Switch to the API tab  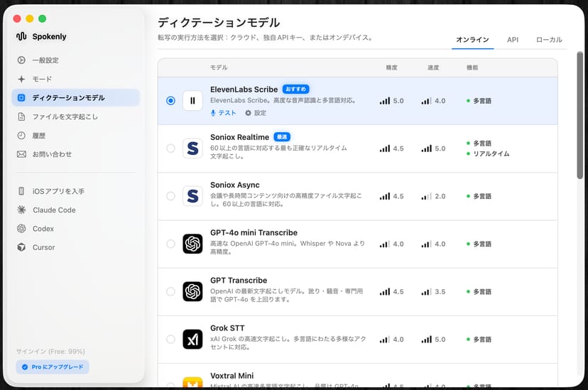(512, 39)
